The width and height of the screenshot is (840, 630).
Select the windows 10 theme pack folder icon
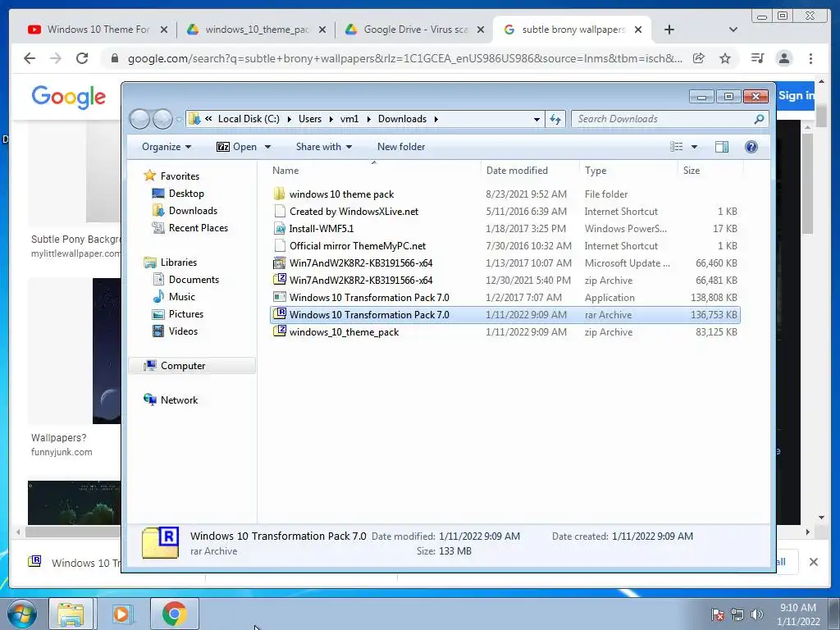(279, 194)
